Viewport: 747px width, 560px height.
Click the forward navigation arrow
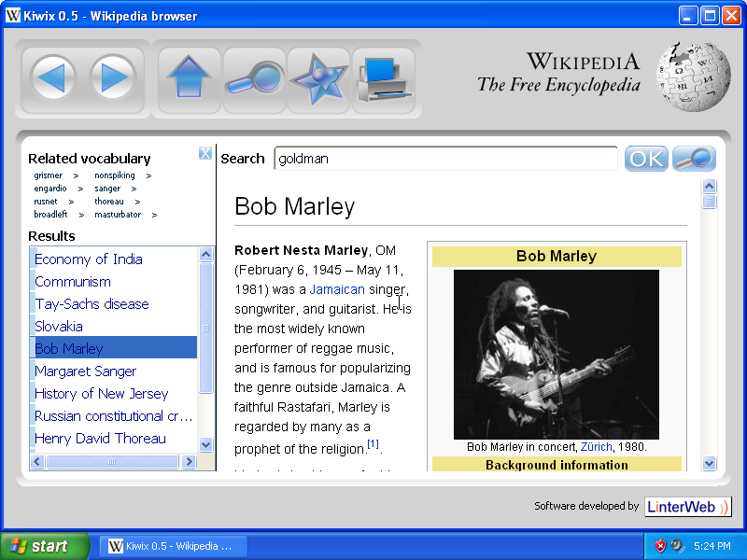(117, 78)
